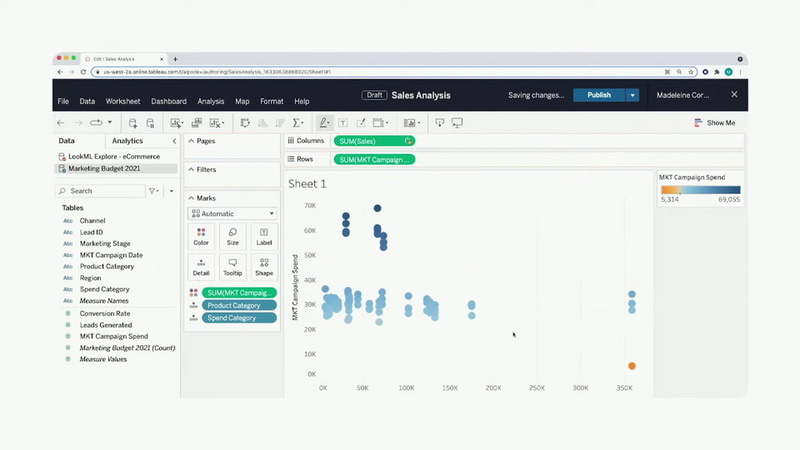Screen dimensions: 800x450
Task: Open the Worksheet menu
Action: [x=122, y=101]
